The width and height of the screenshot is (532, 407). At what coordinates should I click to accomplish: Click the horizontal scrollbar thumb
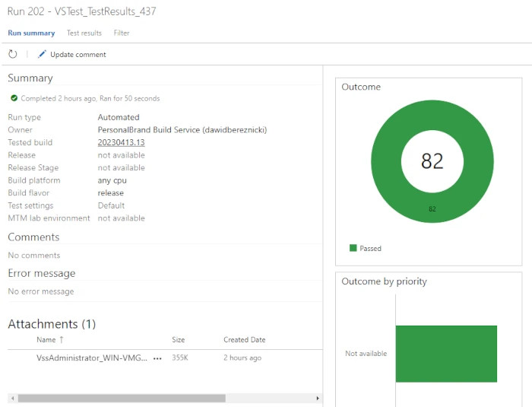[122, 398]
